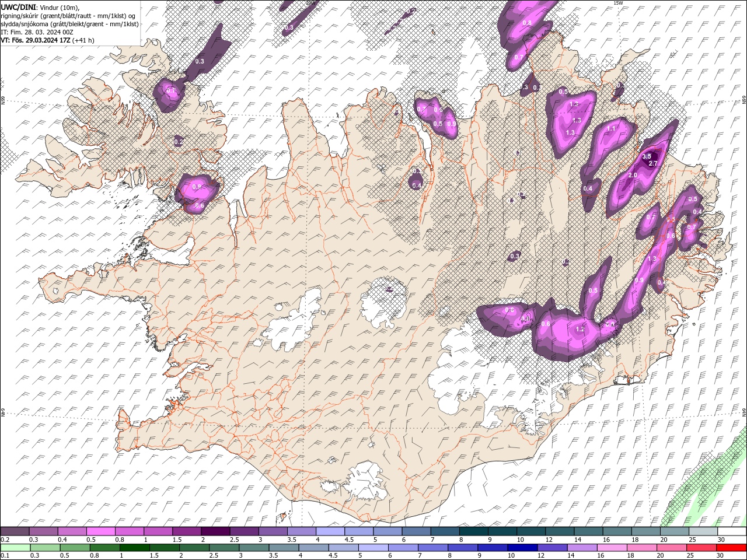
Task: Click the dark purple 2 swatch in snow legend
Action: pyautogui.click(x=215, y=531)
